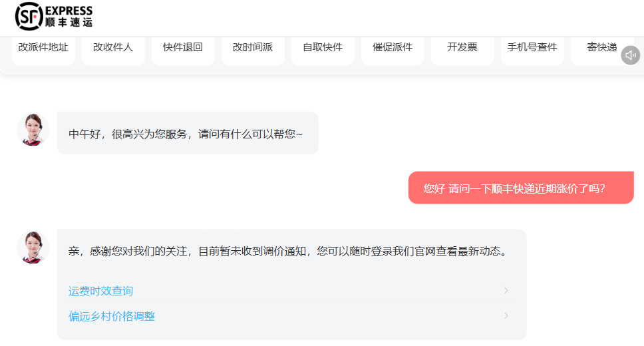This screenshot has height=346, width=644.
Task: Select 手机号查件 lookup option
Action: (532, 48)
